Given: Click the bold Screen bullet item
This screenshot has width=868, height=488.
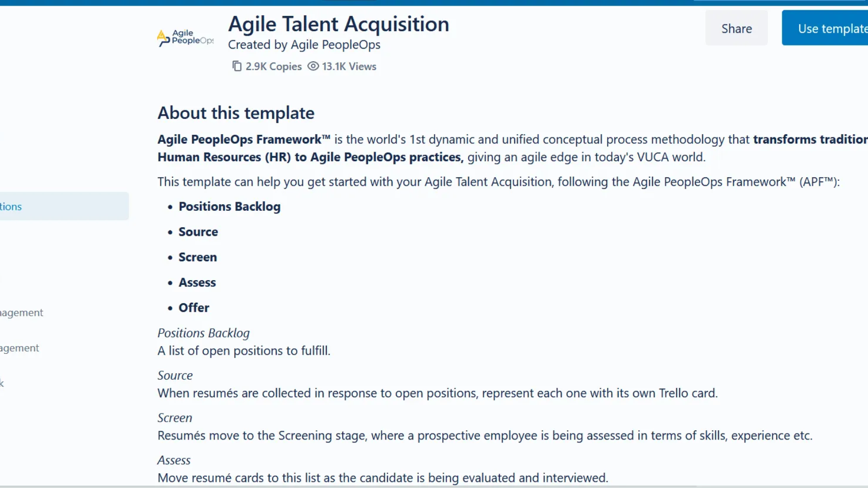Looking at the screenshot, I should [198, 257].
